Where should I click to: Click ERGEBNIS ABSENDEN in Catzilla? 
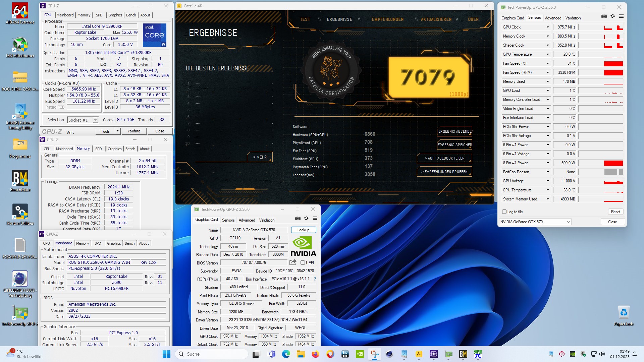[455, 131]
